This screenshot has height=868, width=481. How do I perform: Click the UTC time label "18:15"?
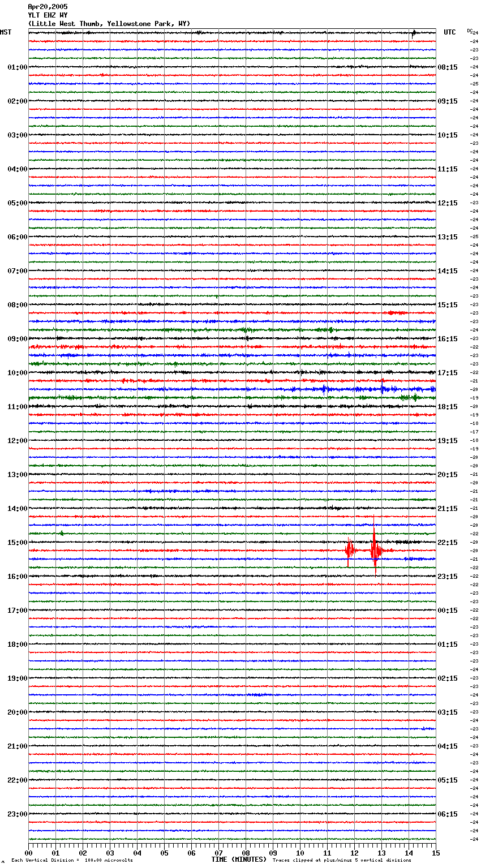point(448,407)
